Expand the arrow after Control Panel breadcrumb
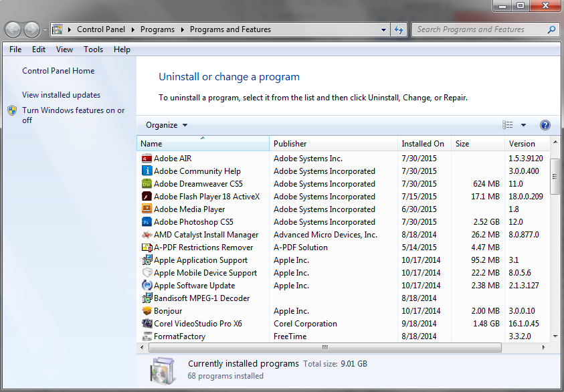The height and width of the screenshot is (392, 564). 132,29
